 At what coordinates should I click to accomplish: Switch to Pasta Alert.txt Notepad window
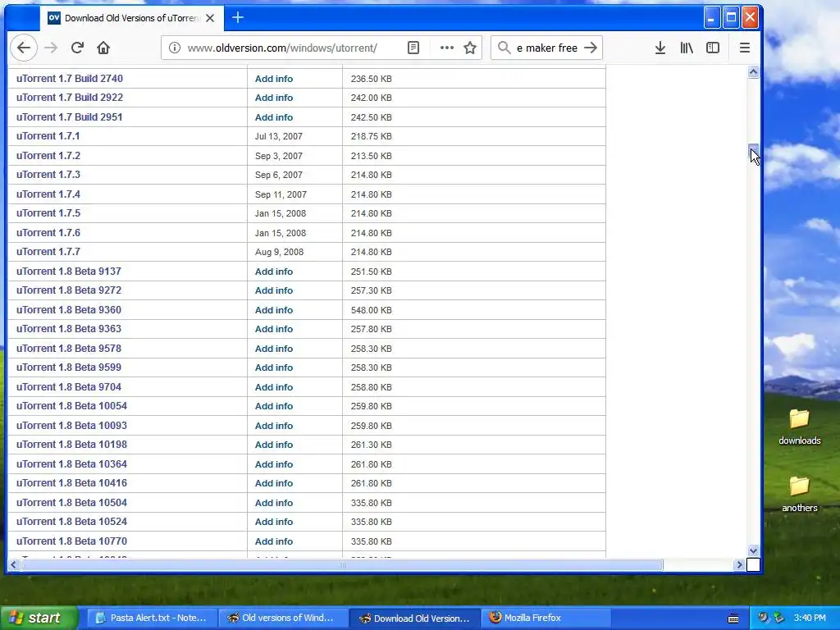(151, 618)
